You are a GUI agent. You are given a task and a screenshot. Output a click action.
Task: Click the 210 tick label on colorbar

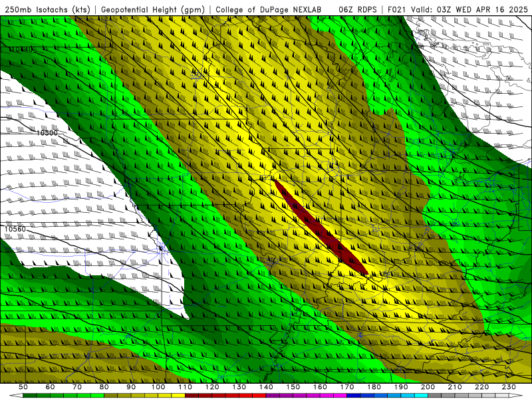(x=455, y=387)
